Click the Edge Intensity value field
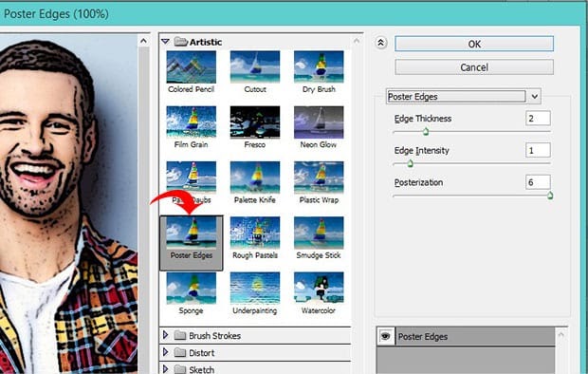 [x=538, y=150]
